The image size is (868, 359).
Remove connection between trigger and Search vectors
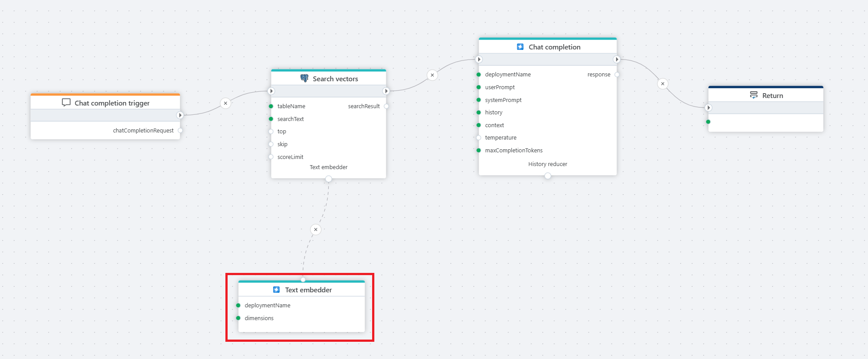pos(225,103)
